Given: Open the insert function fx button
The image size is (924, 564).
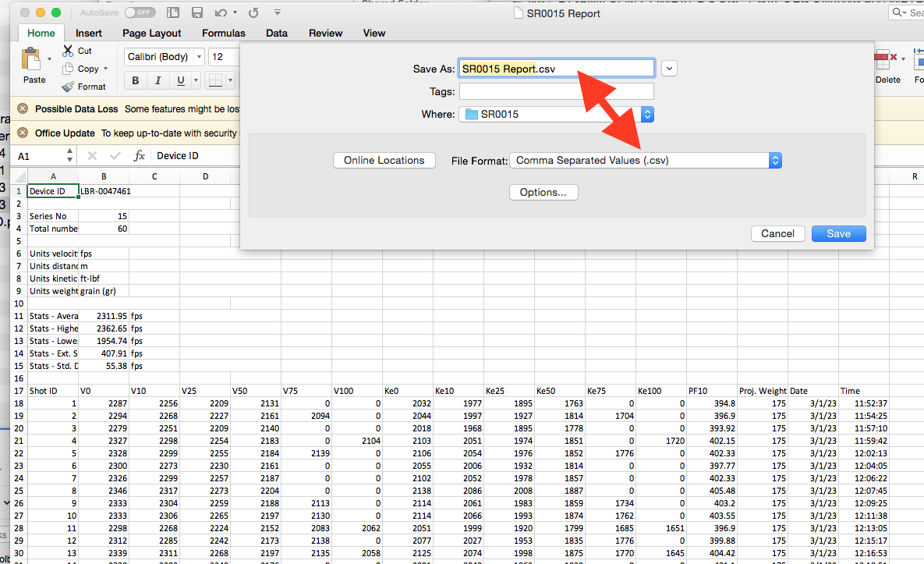Looking at the screenshot, I should pyautogui.click(x=140, y=156).
